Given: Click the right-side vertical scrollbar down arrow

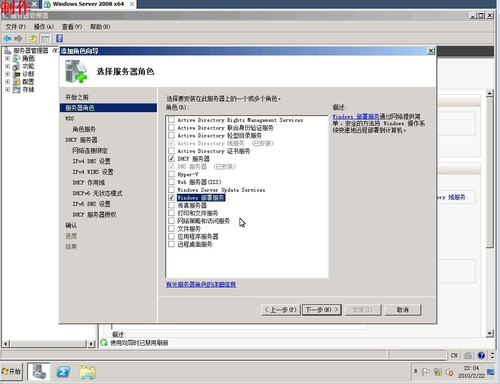Looking at the screenshot, I should point(489,333).
